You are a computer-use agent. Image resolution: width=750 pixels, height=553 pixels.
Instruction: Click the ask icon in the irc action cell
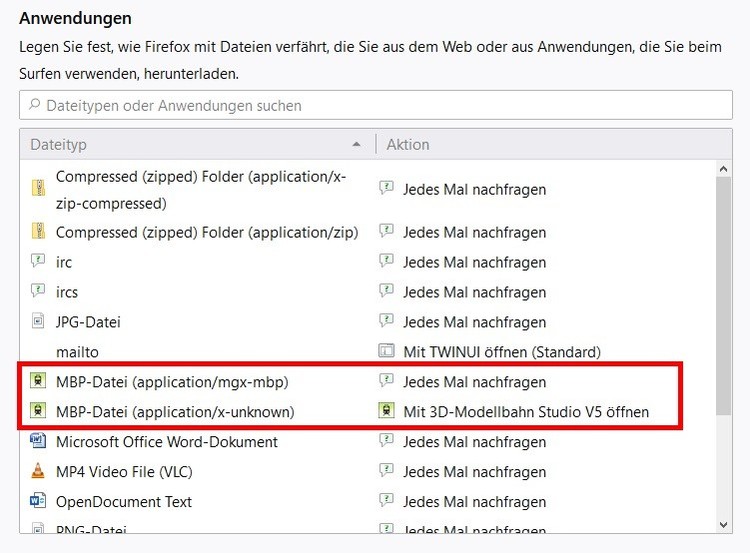[x=386, y=261]
